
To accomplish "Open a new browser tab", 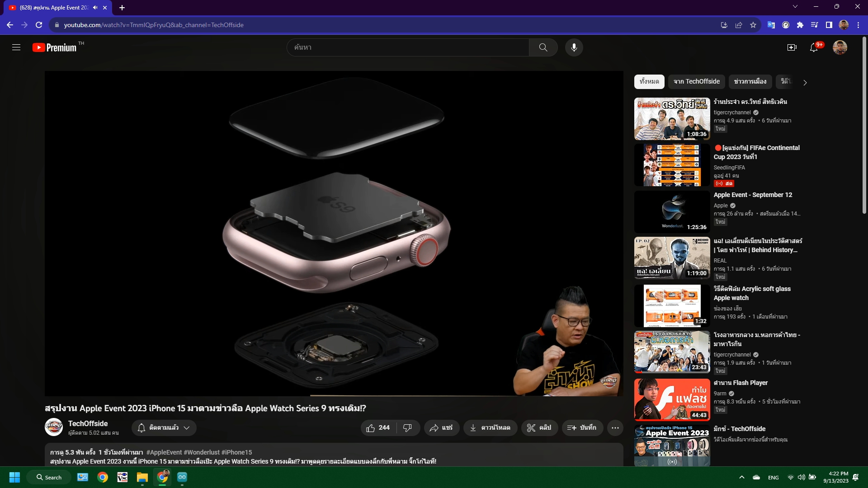I will coord(122,8).
